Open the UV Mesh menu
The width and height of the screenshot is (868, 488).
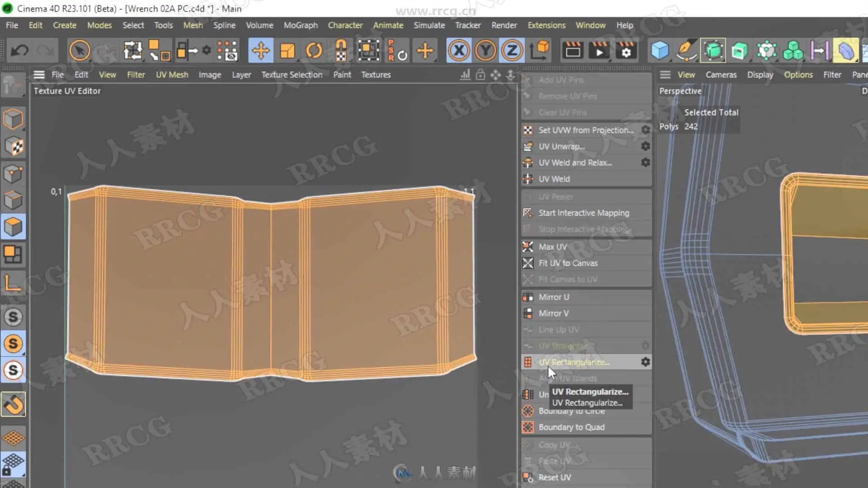click(172, 75)
